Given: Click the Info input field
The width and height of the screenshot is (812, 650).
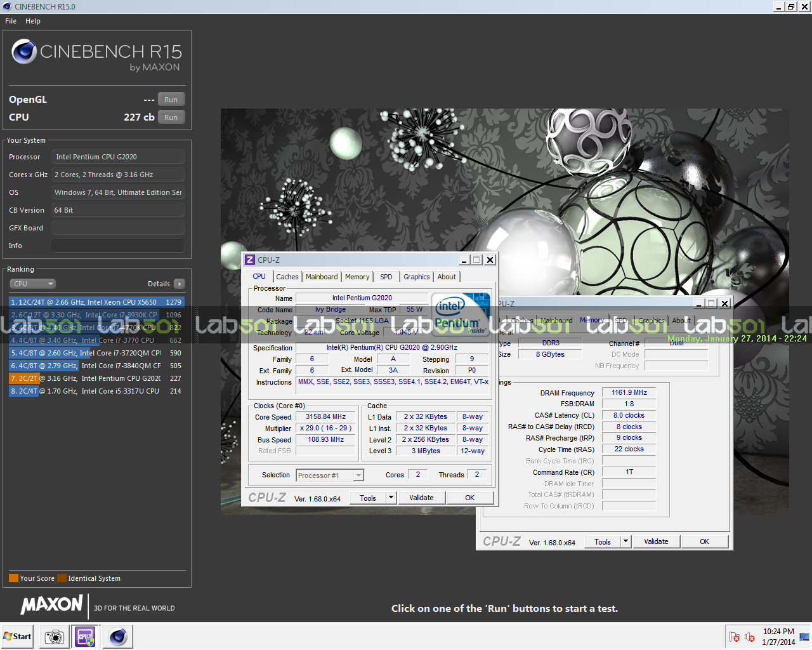Looking at the screenshot, I should pyautogui.click(x=118, y=246).
